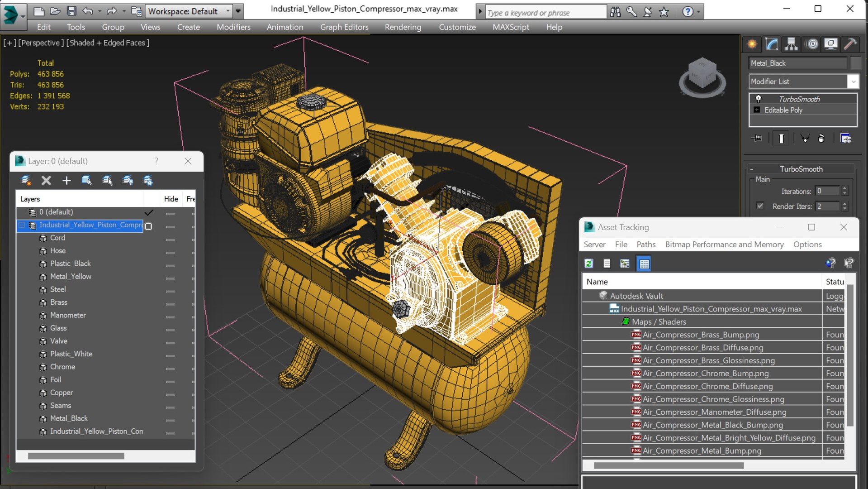Toggle the box next to Industrial_Yellow_Piston layer
868x489 pixels.
click(148, 225)
